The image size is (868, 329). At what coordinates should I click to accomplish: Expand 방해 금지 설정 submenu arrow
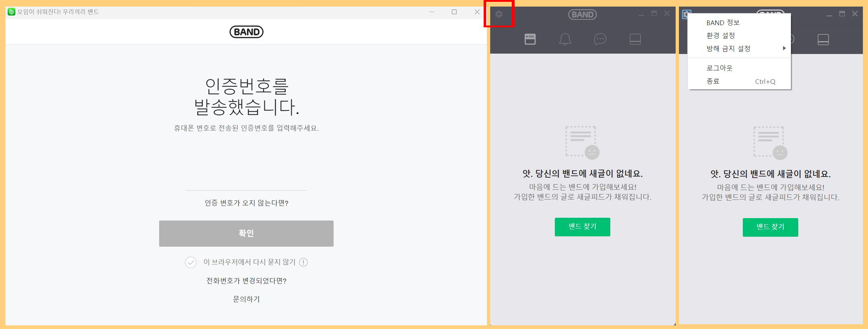tap(784, 48)
